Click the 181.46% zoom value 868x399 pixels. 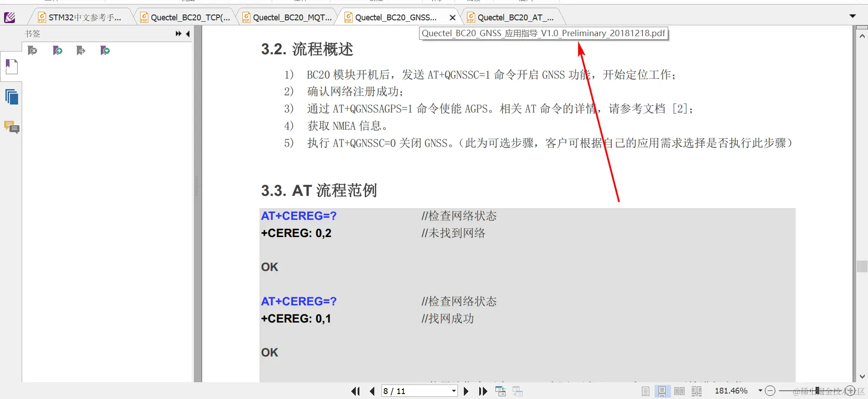pos(731,391)
